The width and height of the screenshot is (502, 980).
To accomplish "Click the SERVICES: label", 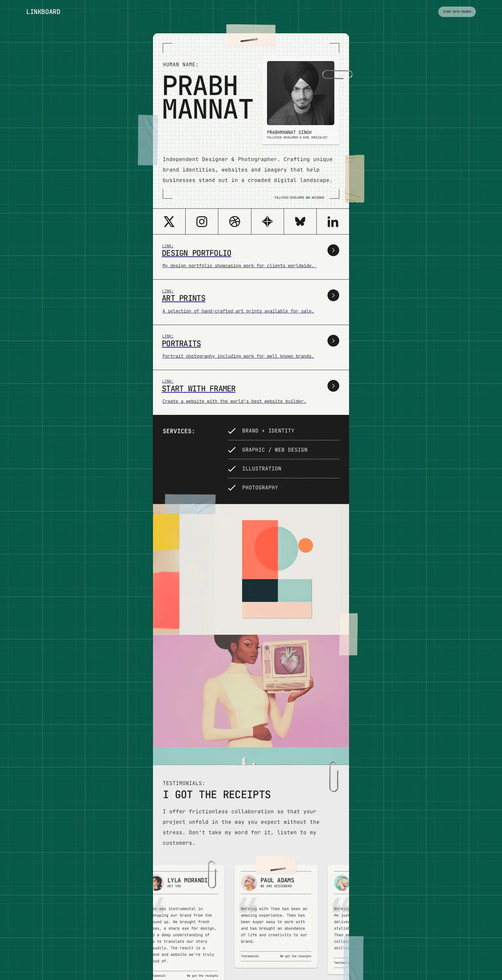I will 178,431.
